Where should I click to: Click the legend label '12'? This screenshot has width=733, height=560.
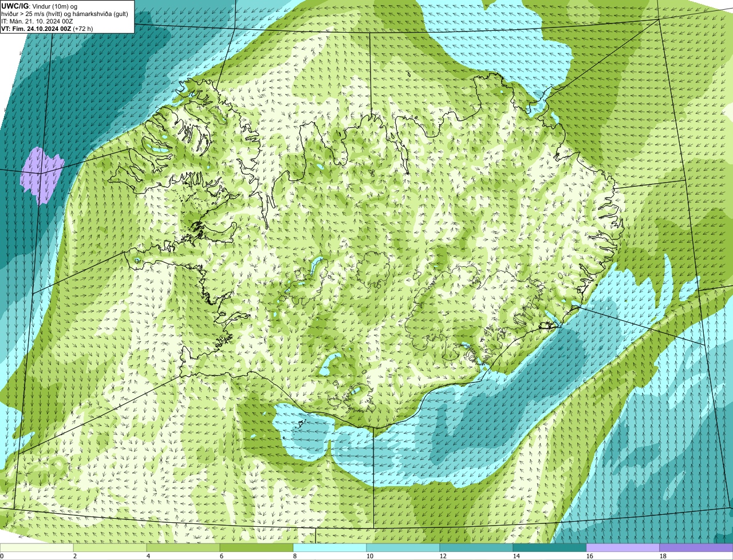click(443, 556)
